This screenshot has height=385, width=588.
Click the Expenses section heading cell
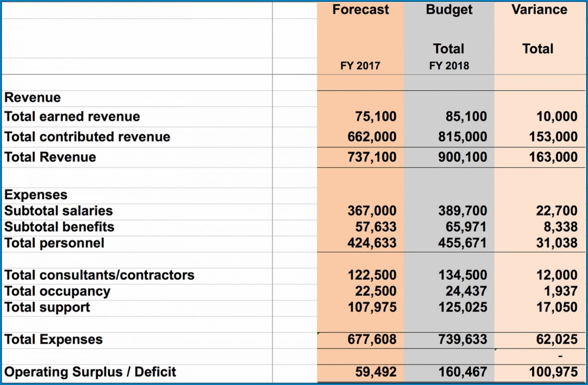click(36, 195)
